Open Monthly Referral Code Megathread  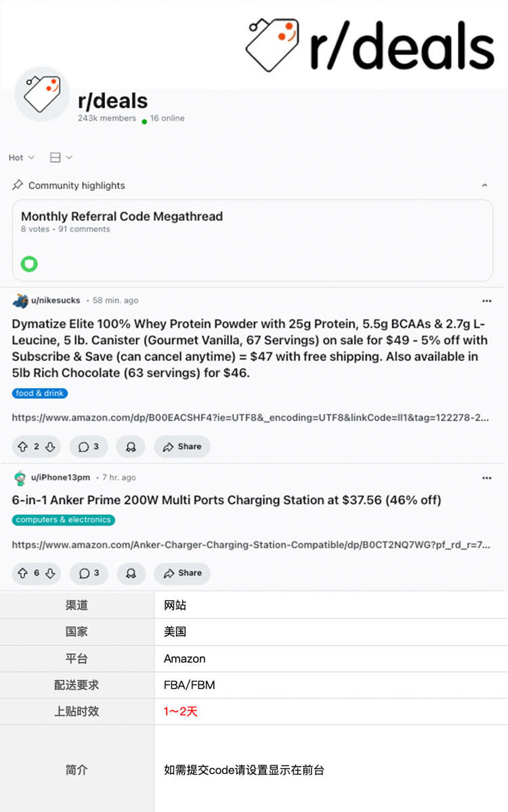pyautogui.click(x=122, y=217)
